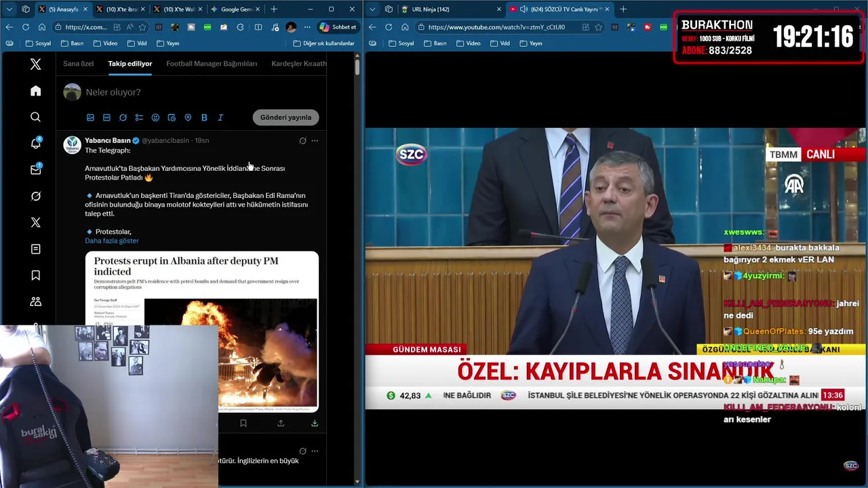Schedule the post with calendar icon
868x488 pixels.
pyautogui.click(x=172, y=117)
